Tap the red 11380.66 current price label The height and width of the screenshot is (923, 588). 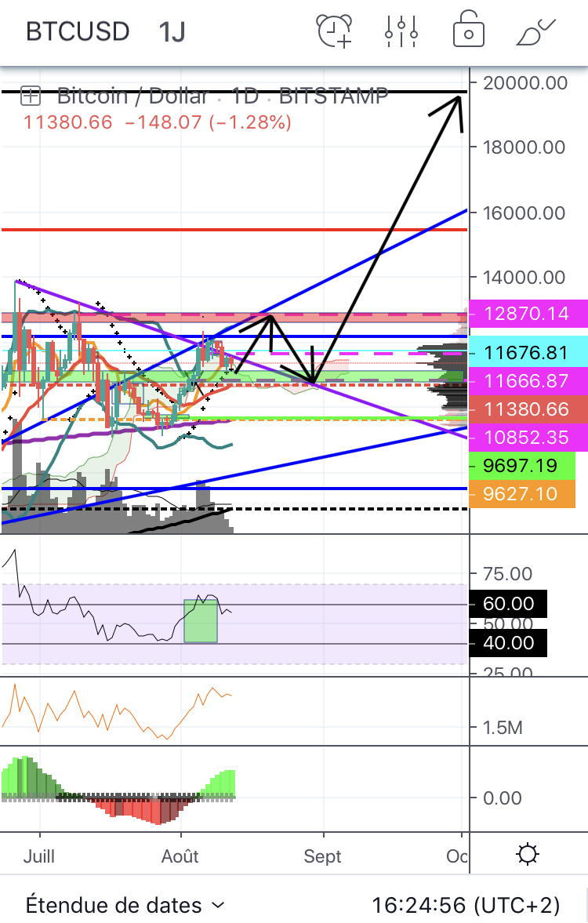pos(527,409)
